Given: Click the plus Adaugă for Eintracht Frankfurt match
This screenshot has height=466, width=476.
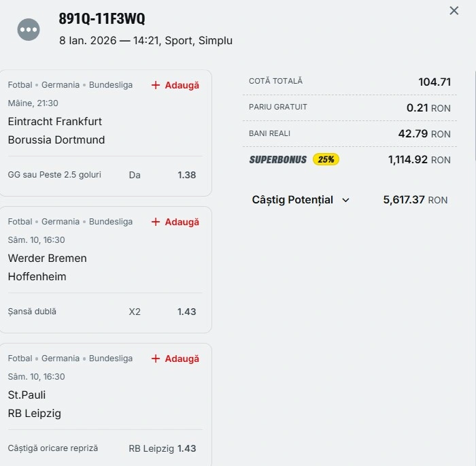Looking at the screenshot, I should [175, 85].
